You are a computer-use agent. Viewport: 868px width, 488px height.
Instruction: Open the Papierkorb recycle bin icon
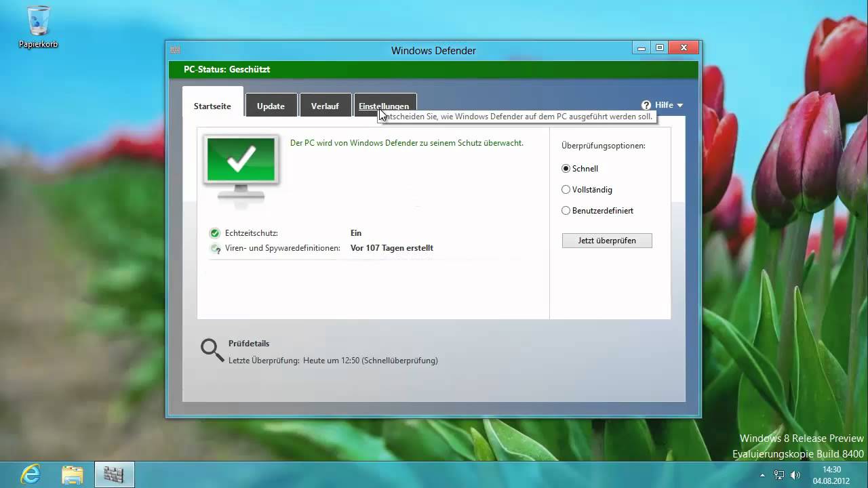(38, 27)
